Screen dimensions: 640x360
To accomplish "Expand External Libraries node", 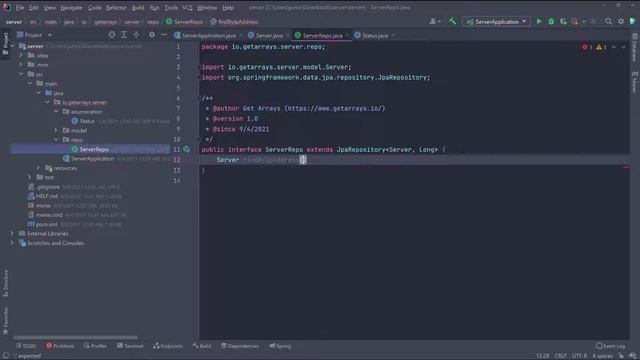I will (12, 234).
